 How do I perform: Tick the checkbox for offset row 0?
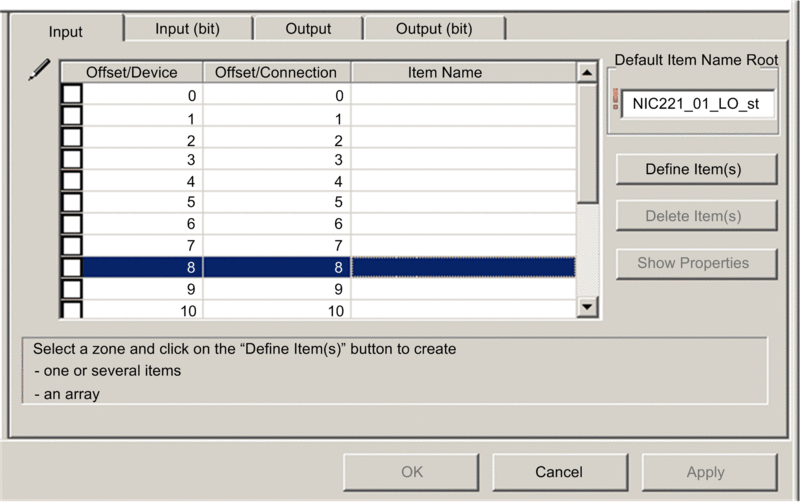click(x=72, y=95)
